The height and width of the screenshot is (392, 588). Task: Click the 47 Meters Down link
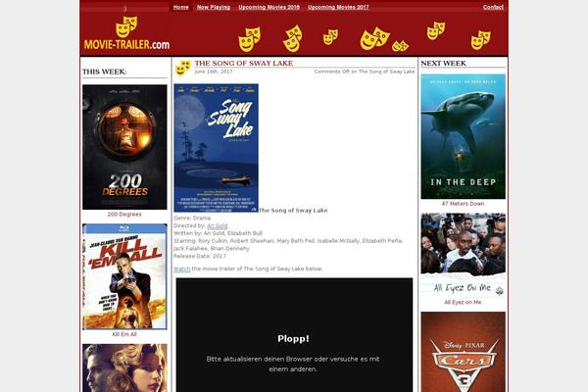464,204
